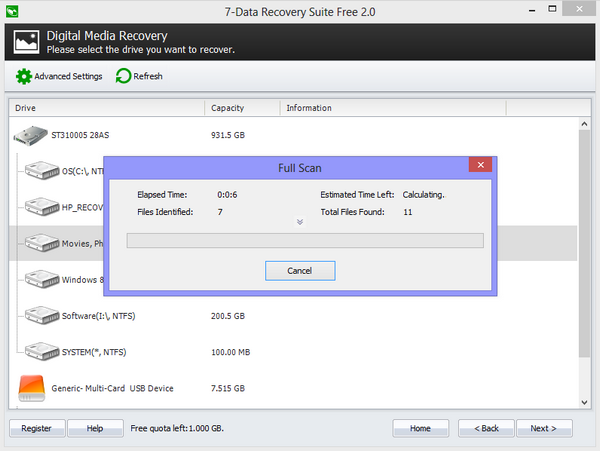Select the orange Generic Multi-Card USB icon
Image resolution: width=600 pixels, height=451 pixels.
pos(31,388)
